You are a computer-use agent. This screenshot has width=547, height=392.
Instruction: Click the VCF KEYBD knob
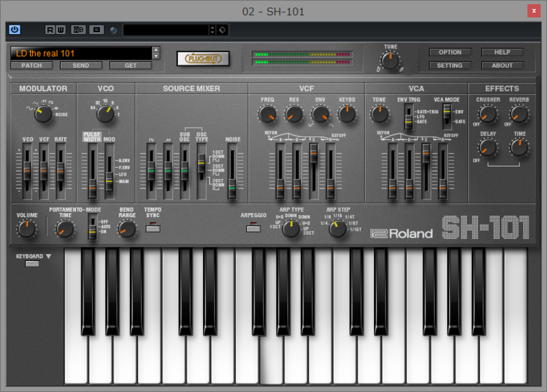[347, 114]
